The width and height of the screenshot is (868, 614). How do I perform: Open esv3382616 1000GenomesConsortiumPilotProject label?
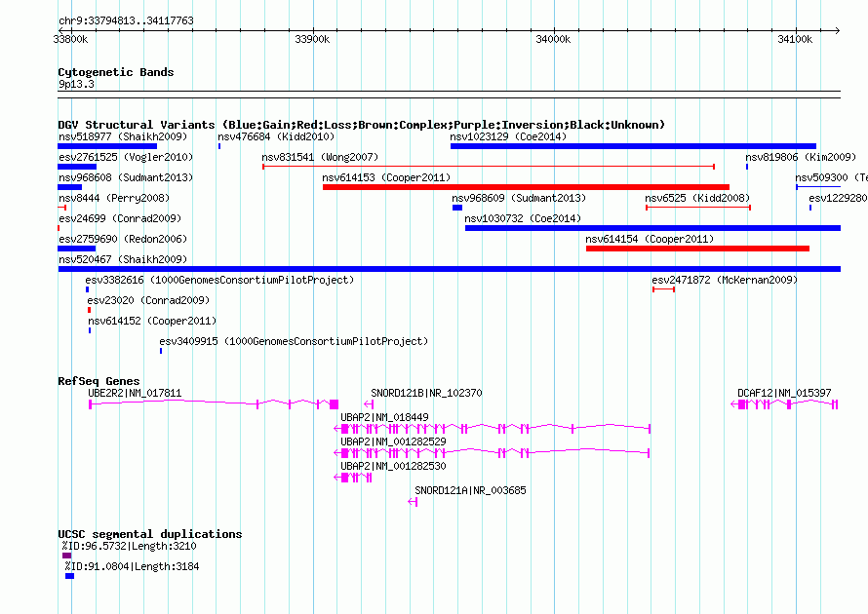tap(219, 280)
